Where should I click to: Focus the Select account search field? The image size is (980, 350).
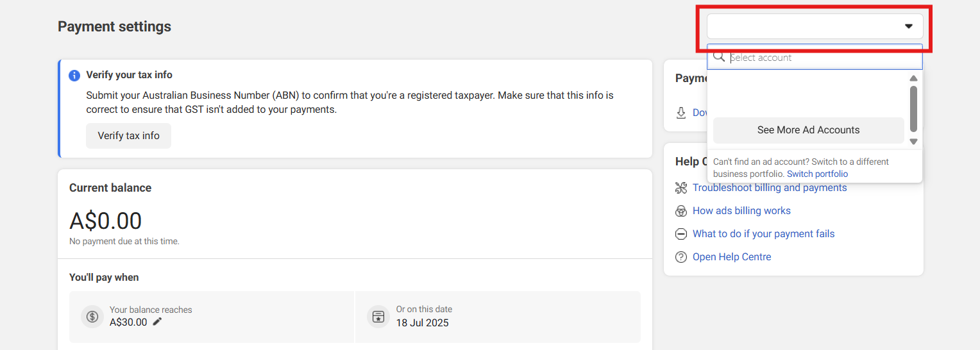815,57
